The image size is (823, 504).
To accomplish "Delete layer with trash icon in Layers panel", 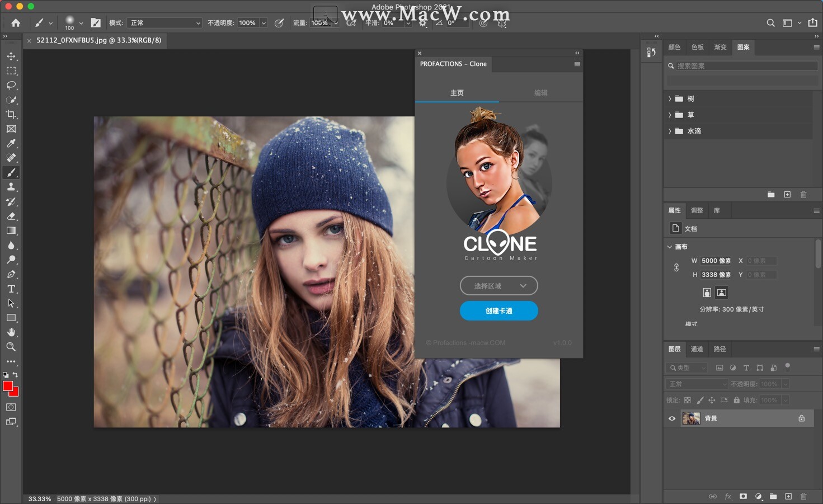I will pos(803,496).
